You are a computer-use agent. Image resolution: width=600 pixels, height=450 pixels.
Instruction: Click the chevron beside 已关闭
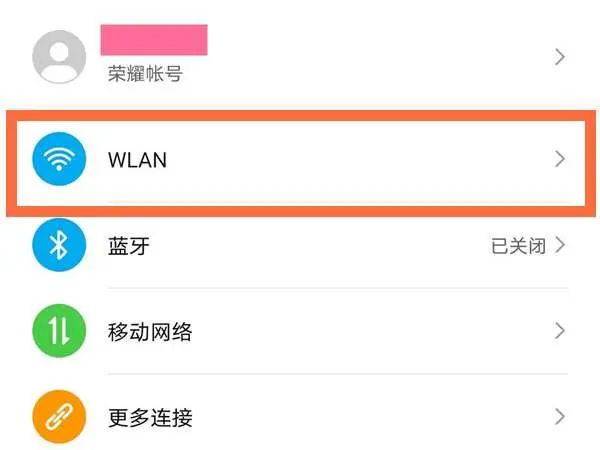tap(560, 246)
